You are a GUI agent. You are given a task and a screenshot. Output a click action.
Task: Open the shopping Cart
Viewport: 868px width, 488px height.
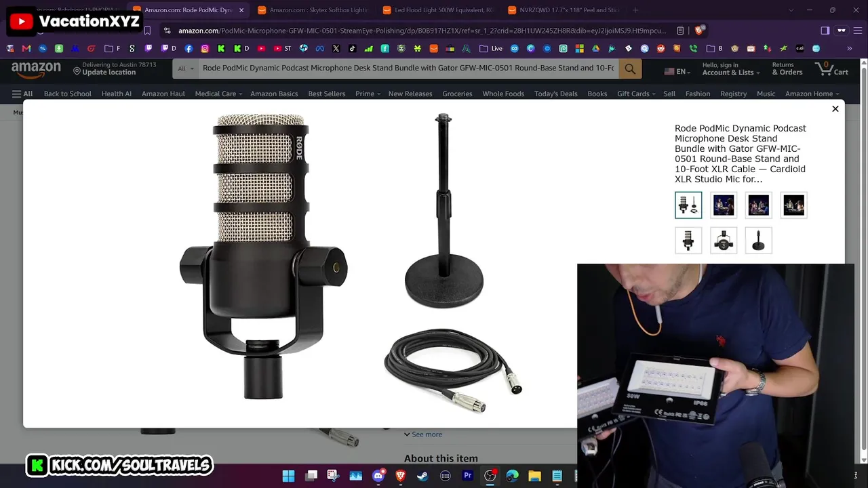pyautogui.click(x=832, y=69)
